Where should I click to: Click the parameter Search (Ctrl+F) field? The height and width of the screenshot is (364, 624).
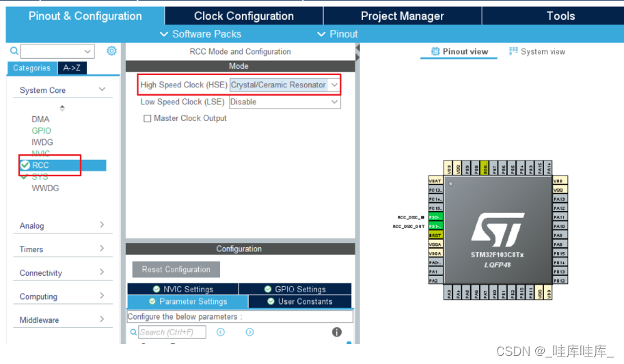[x=172, y=332]
